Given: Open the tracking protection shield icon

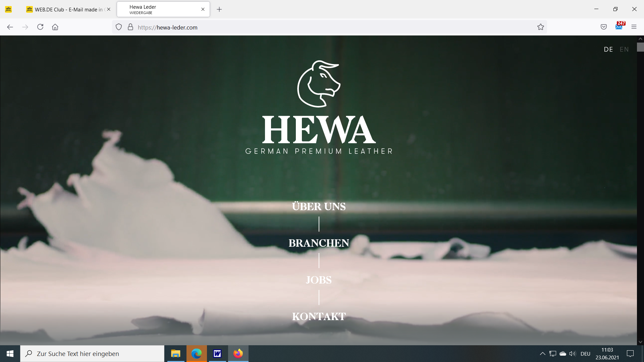Looking at the screenshot, I should pos(119,27).
